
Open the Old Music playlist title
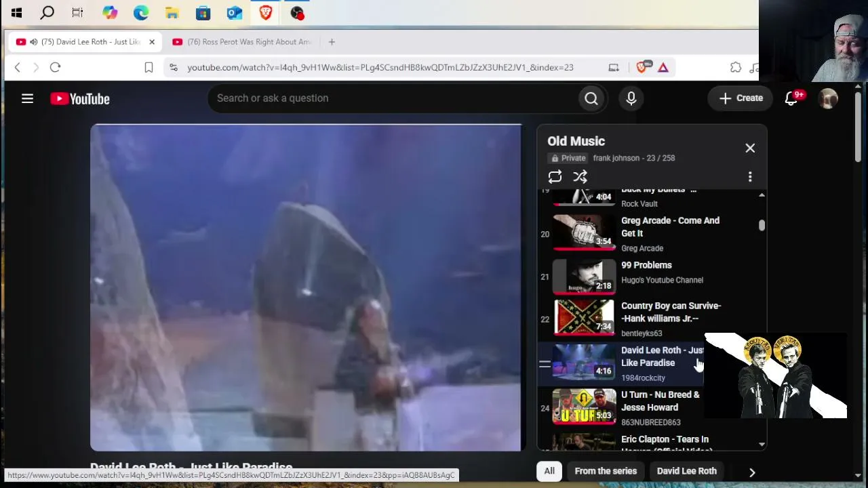click(x=576, y=141)
